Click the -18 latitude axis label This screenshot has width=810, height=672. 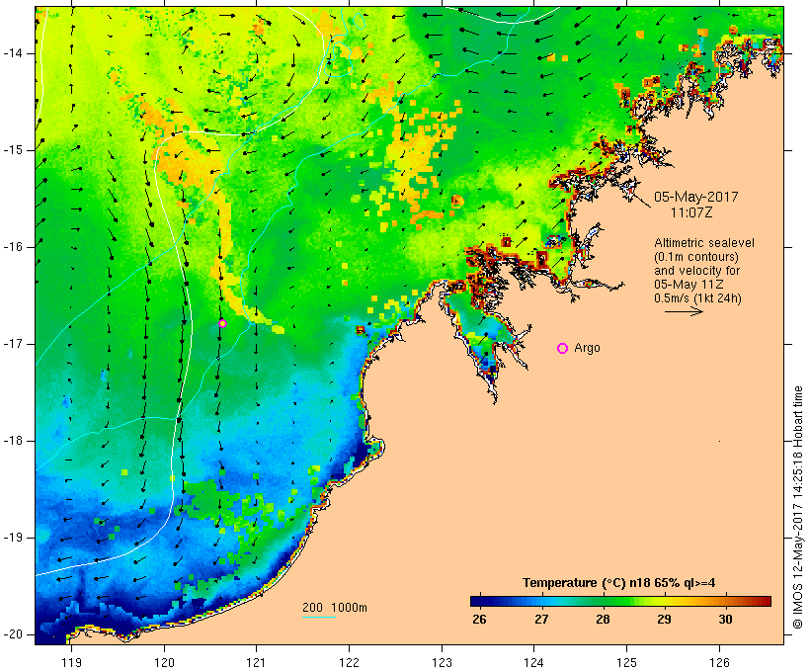pos(13,441)
